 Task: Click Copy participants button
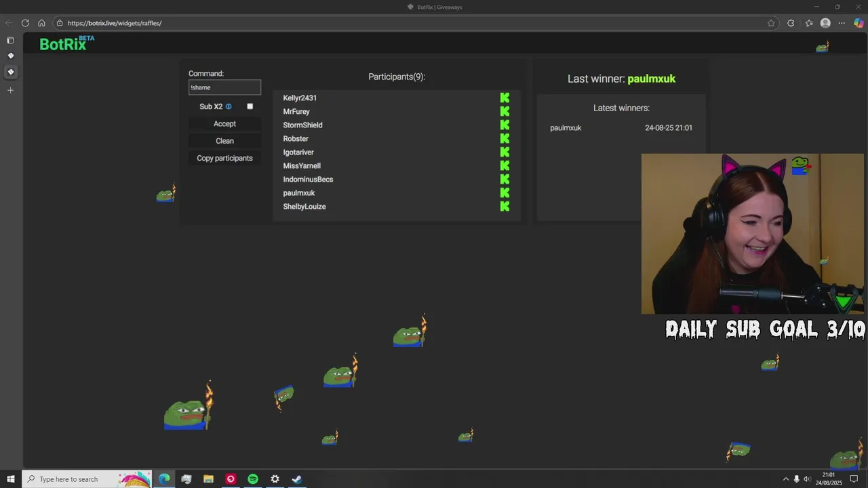pos(224,158)
